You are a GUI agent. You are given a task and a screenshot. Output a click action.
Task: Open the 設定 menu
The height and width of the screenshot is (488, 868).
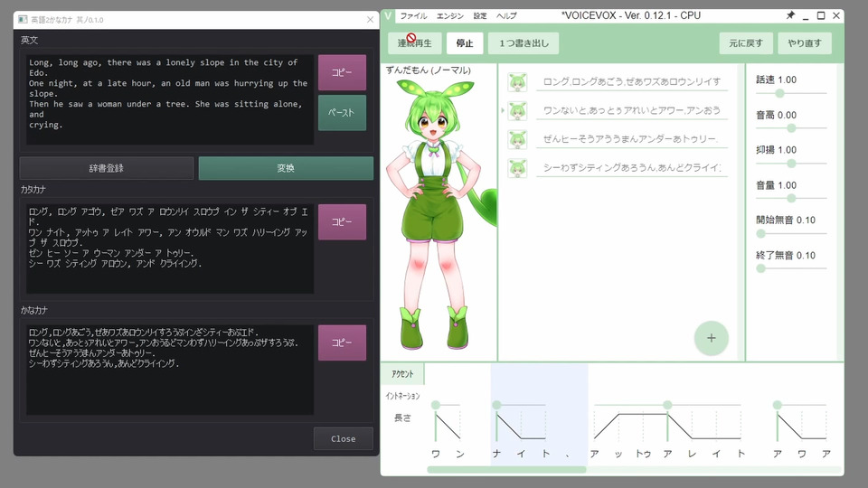480,16
